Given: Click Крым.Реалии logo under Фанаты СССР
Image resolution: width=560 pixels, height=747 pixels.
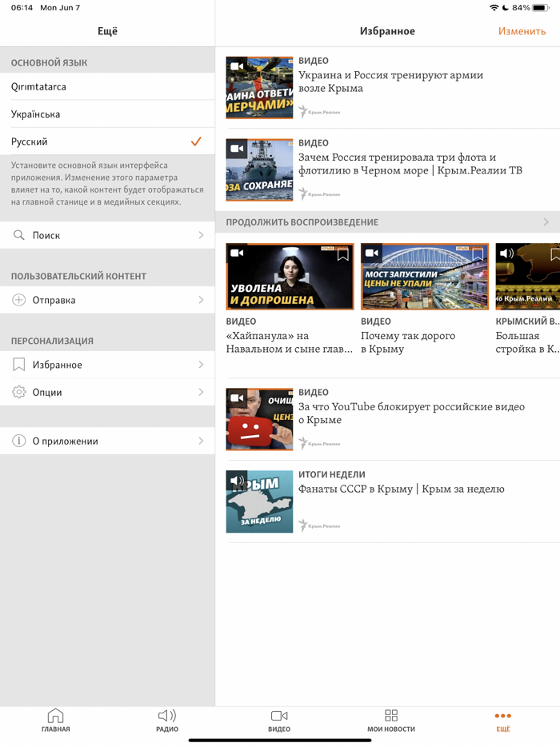Looking at the screenshot, I should 319,526.
